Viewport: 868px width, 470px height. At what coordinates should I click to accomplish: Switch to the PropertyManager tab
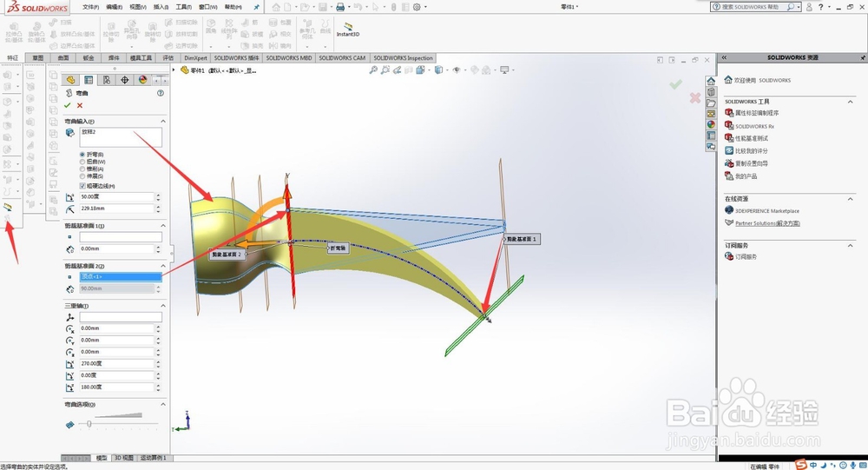coord(89,80)
